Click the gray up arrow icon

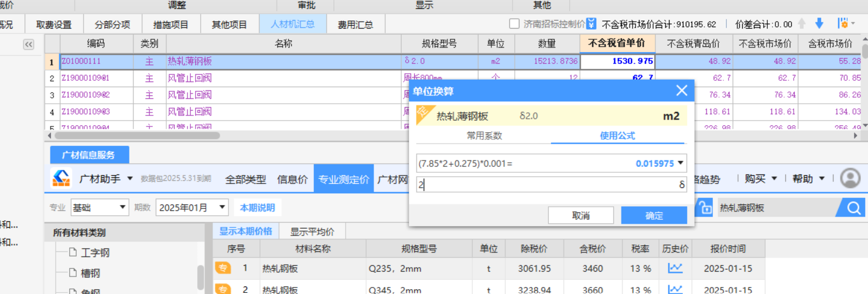pos(802,24)
